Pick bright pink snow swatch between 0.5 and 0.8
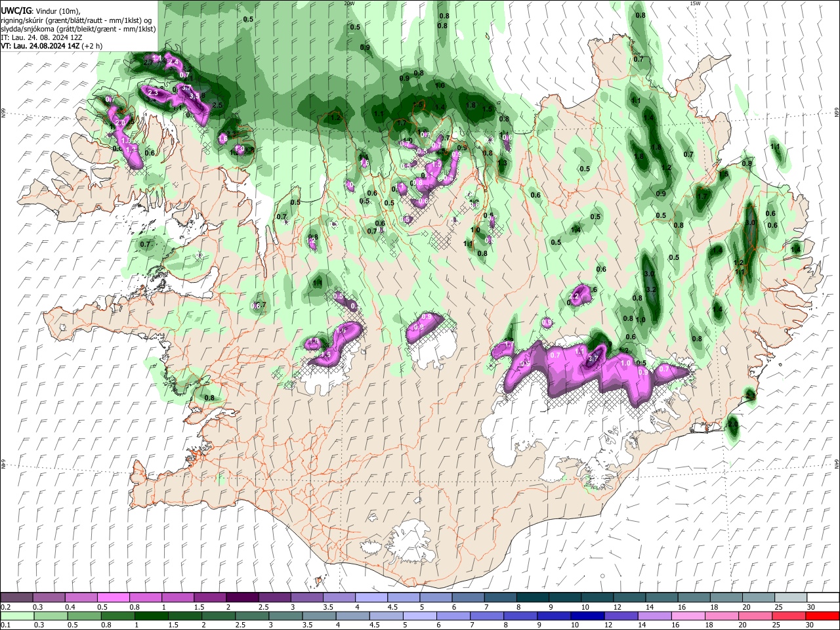Image resolution: width=840 pixels, height=630 pixels. 113,598
